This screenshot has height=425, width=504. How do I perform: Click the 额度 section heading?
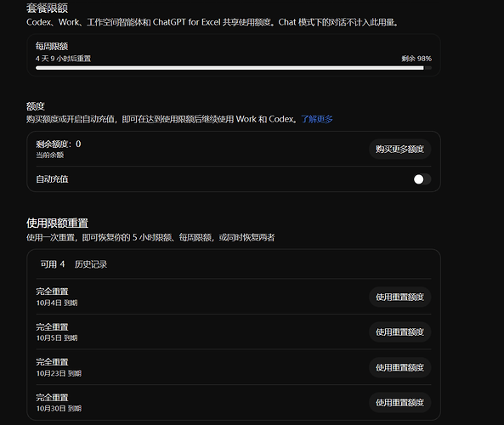pos(36,106)
